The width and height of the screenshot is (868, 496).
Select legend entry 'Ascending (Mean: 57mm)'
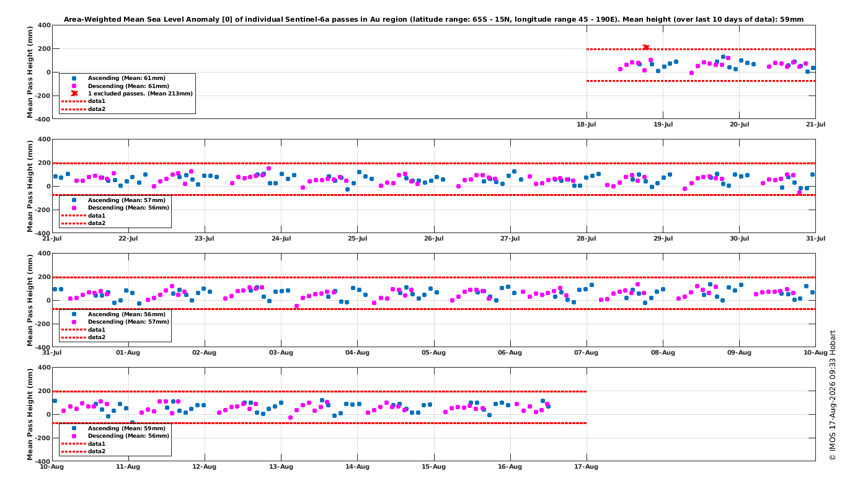127,200
